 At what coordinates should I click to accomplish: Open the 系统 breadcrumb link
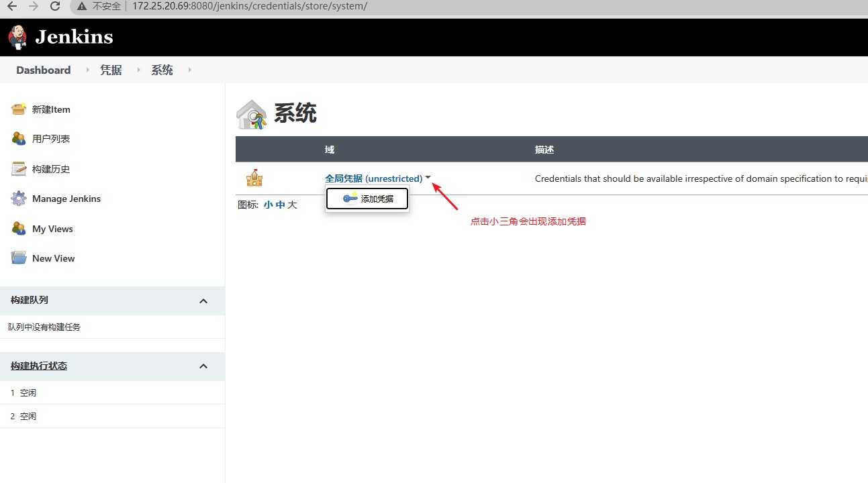click(162, 70)
